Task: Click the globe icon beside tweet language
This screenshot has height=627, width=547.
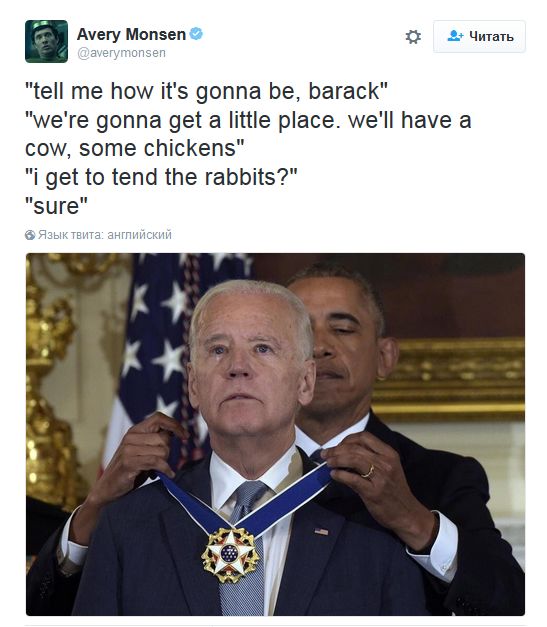Action: pos(30,235)
